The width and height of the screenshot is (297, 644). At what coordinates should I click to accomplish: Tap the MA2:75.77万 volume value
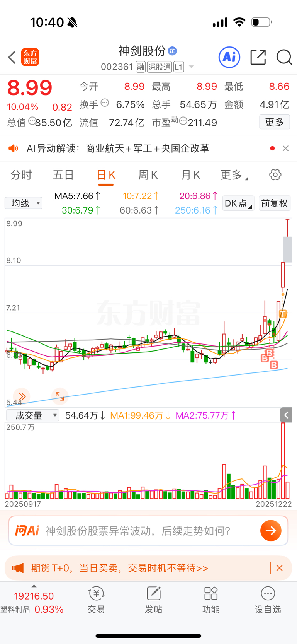pyautogui.click(x=206, y=415)
